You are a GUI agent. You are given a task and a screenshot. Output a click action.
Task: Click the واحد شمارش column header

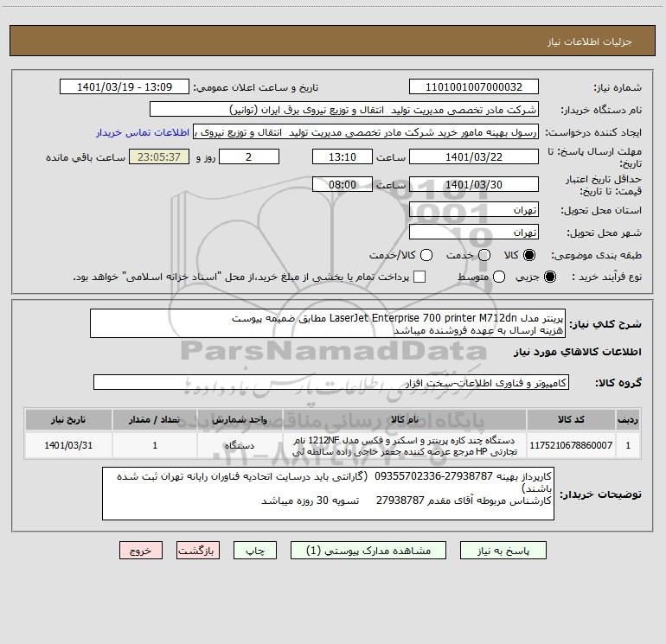[x=240, y=419]
